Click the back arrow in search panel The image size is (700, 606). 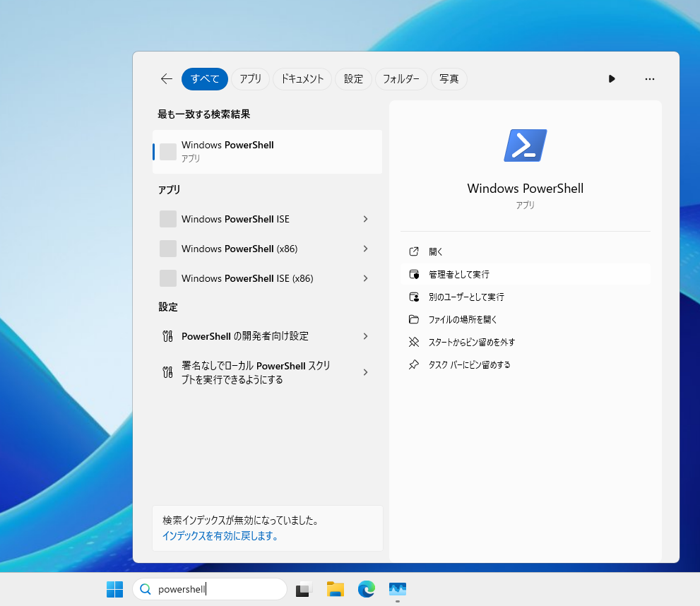pyautogui.click(x=167, y=79)
